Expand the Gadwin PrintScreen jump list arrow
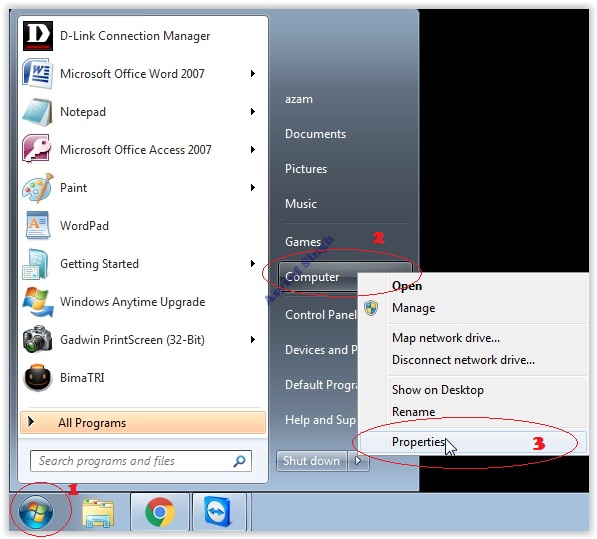This screenshot has width=597, height=539. pos(252,340)
